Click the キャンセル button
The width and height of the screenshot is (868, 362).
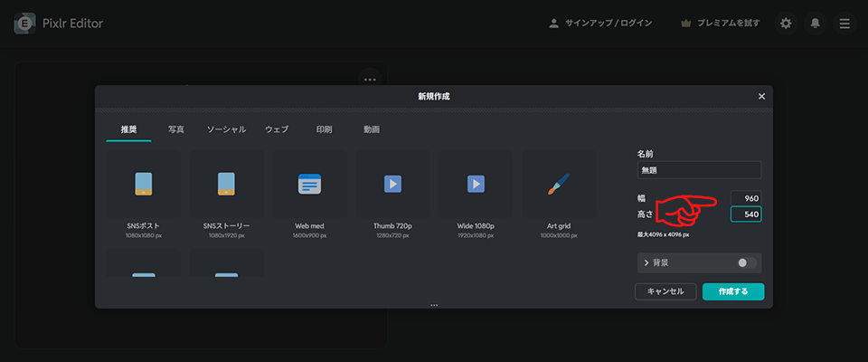click(x=665, y=291)
